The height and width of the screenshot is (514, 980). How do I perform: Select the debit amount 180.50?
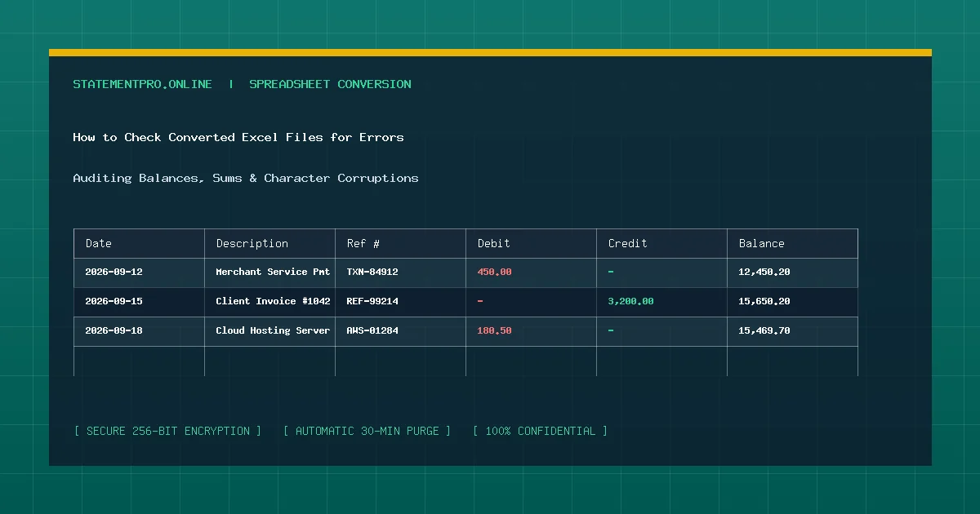(494, 330)
